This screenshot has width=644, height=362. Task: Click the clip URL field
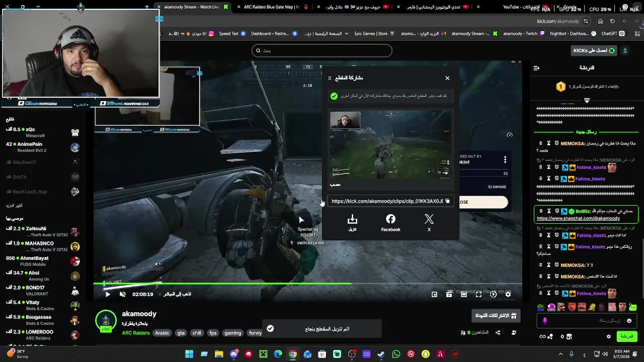(390, 201)
